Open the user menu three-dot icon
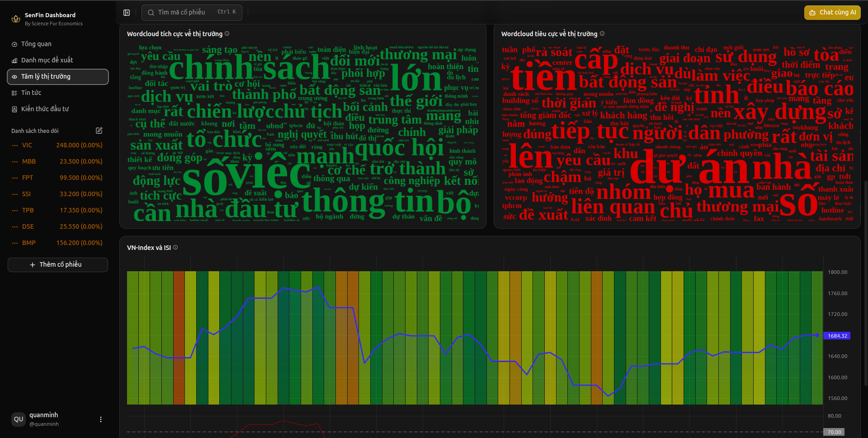868x438 pixels. pos(100,419)
